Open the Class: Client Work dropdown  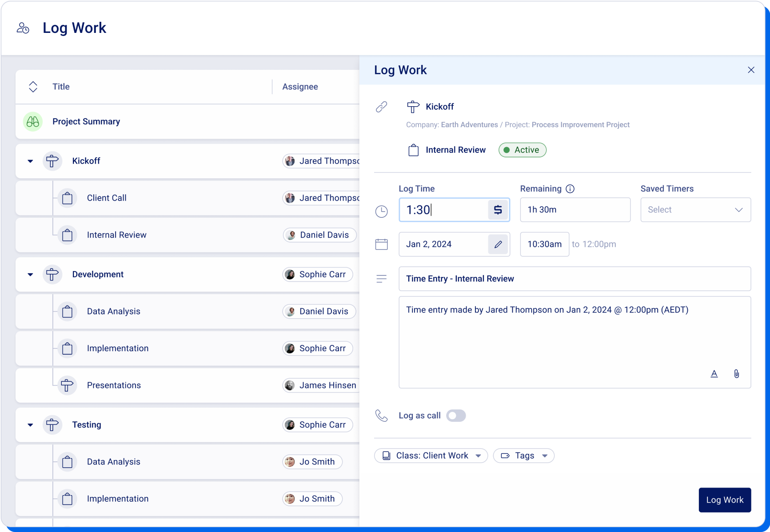pos(431,456)
